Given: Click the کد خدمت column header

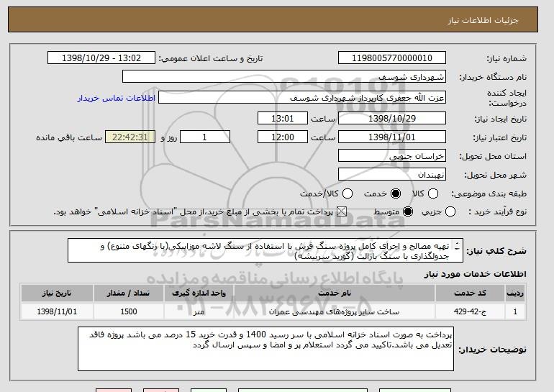Looking at the screenshot, I should pyautogui.click(x=470, y=293).
